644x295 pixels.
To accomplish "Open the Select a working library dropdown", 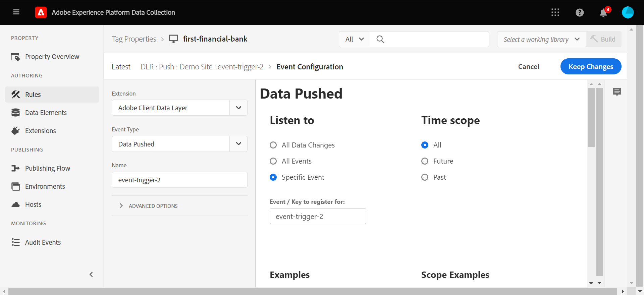I will click(x=541, y=39).
